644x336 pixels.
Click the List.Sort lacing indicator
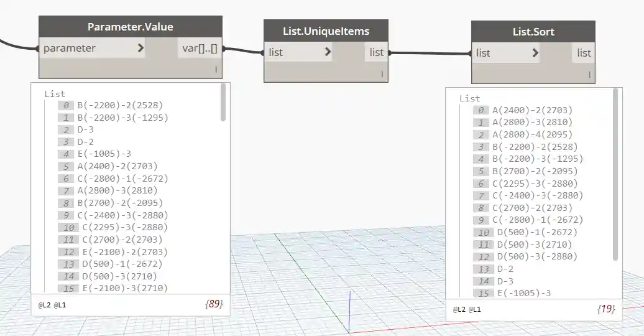point(589,75)
